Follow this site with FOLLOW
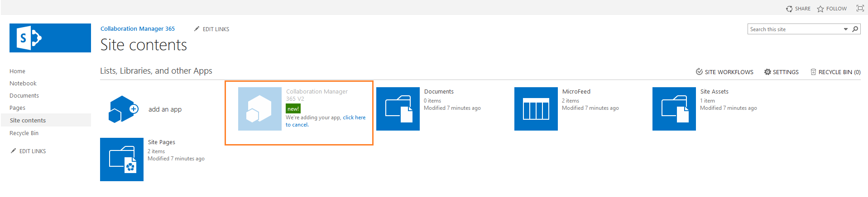 (x=832, y=9)
